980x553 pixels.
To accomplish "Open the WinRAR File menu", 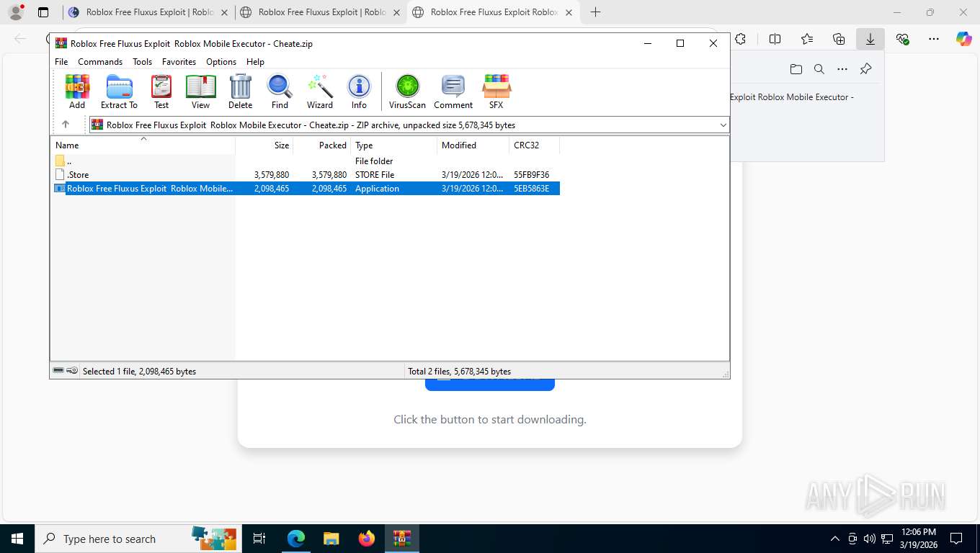I will click(x=61, y=62).
